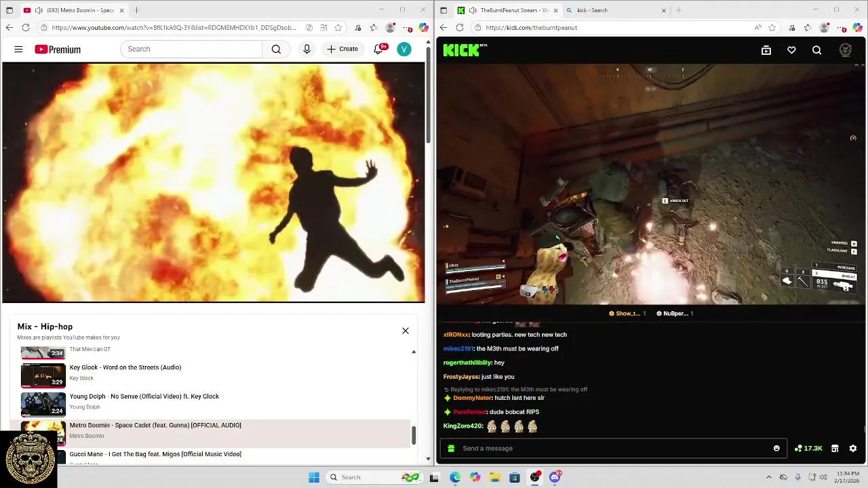Open Kick following heart icon
This screenshot has width=868, height=488.
(791, 50)
